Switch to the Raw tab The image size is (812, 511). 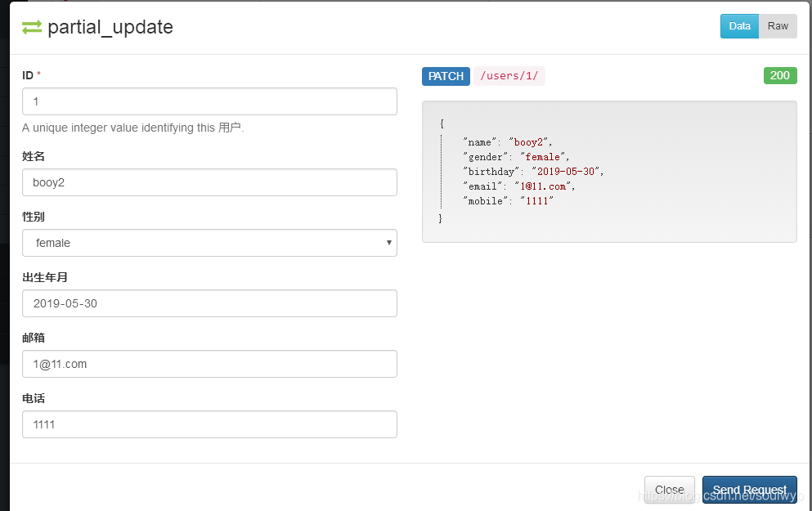pos(778,26)
